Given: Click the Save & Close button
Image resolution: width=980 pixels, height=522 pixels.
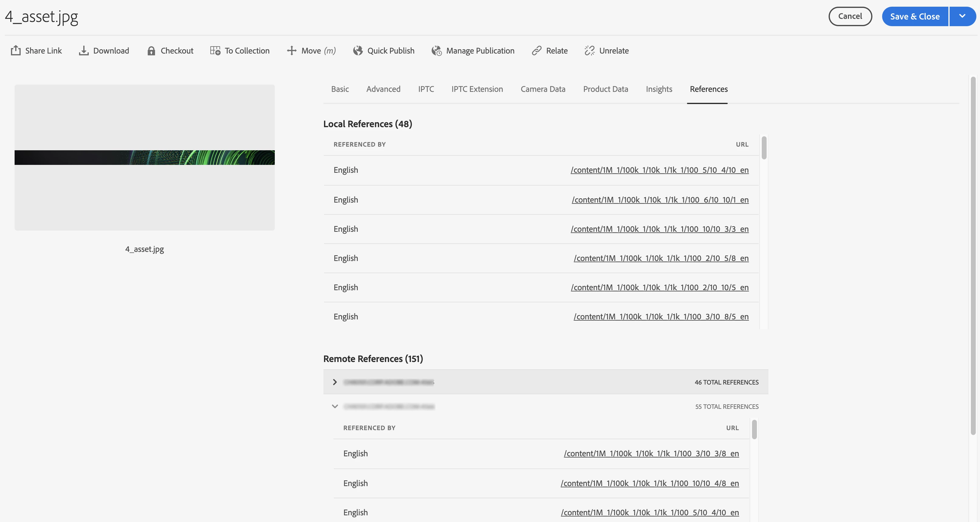Looking at the screenshot, I should click(915, 16).
